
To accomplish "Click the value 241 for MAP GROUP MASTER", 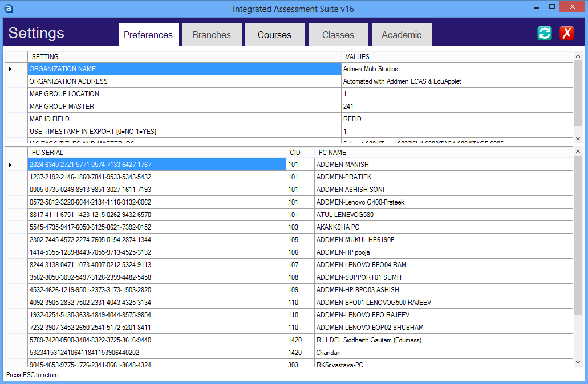I will click(x=457, y=107).
